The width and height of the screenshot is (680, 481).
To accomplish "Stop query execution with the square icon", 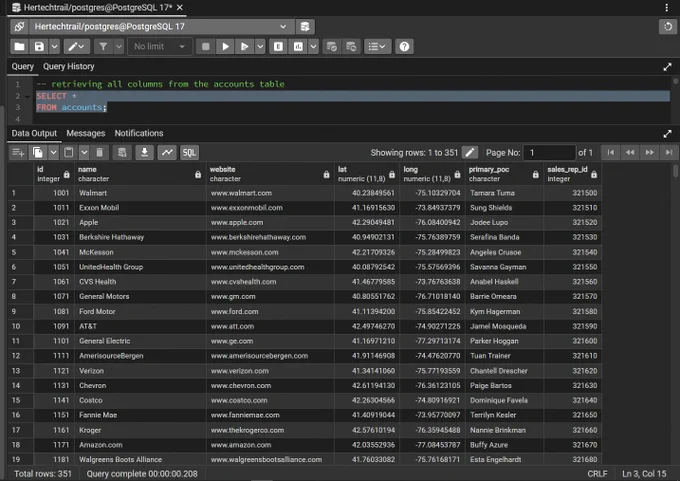I will point(206,46).
